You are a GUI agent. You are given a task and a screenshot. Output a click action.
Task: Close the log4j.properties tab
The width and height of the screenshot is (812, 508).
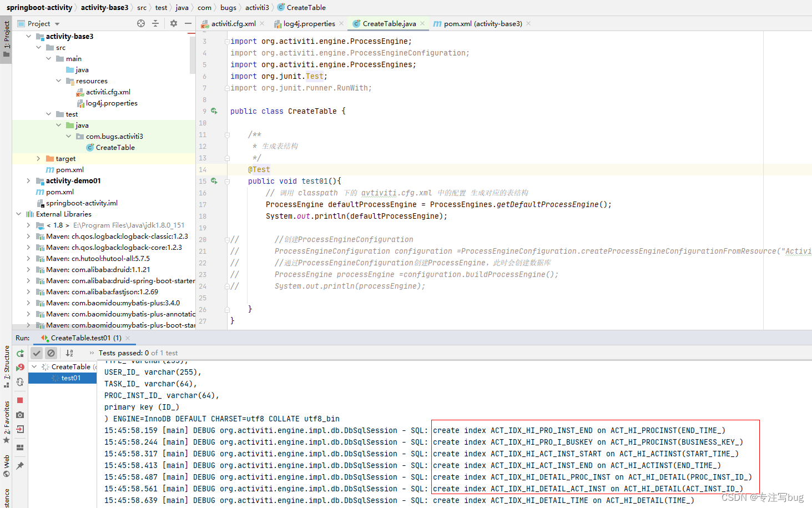click(x=341, y=23)
